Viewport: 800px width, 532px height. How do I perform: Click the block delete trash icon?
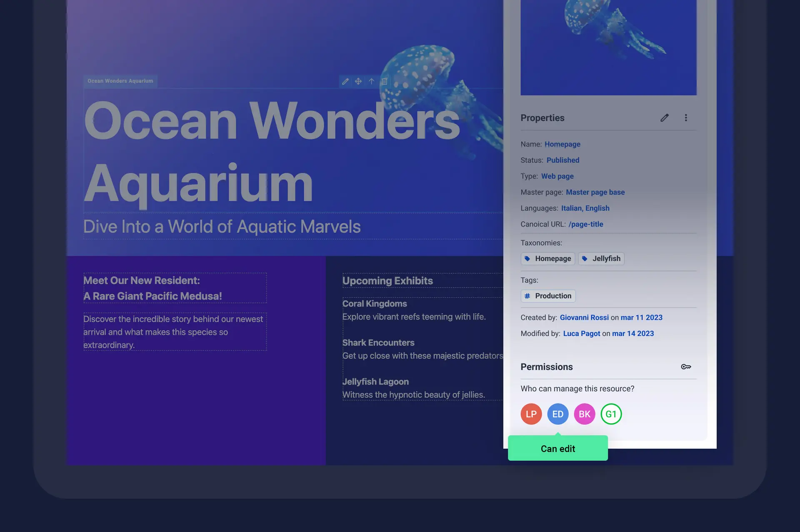pos(384,81)
